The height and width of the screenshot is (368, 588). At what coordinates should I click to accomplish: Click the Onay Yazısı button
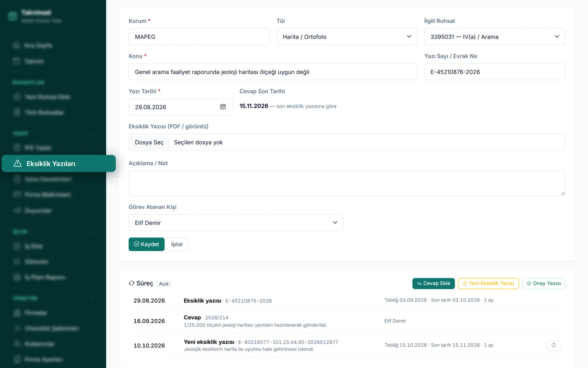[x=544, y=283]
